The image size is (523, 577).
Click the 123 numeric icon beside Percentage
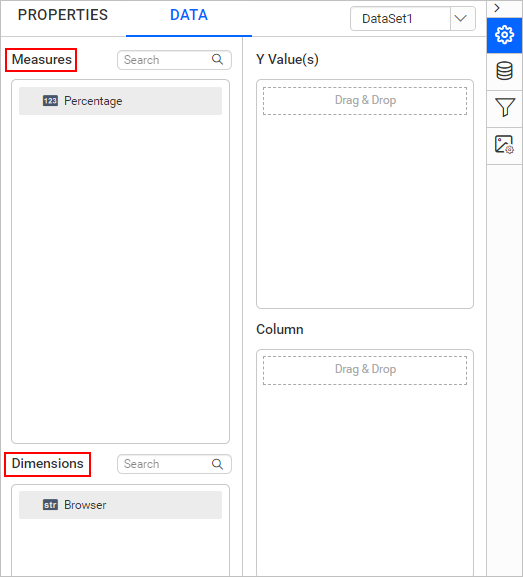[50, 100]
